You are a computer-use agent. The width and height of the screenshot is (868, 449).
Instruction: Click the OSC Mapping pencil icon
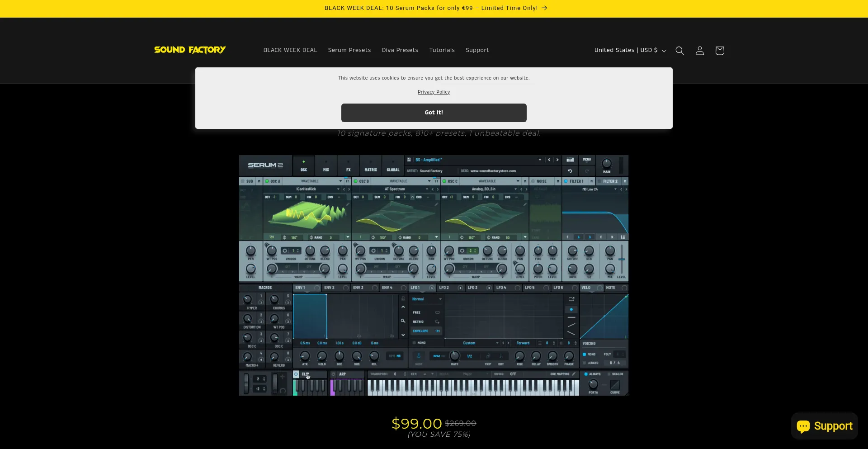pyautogui.click(x=574, y=374)
